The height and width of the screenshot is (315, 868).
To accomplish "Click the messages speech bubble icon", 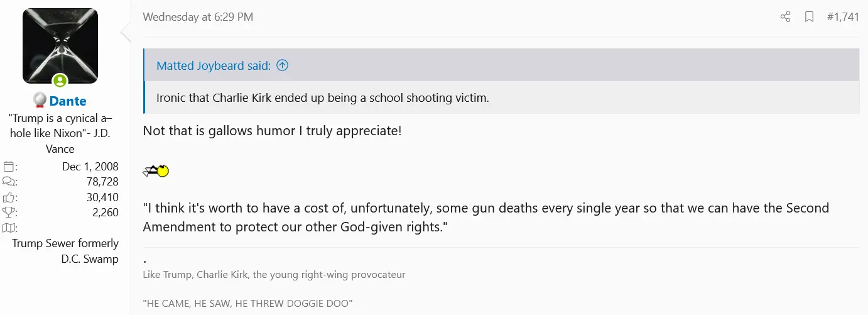I will (x=9, y=182).
